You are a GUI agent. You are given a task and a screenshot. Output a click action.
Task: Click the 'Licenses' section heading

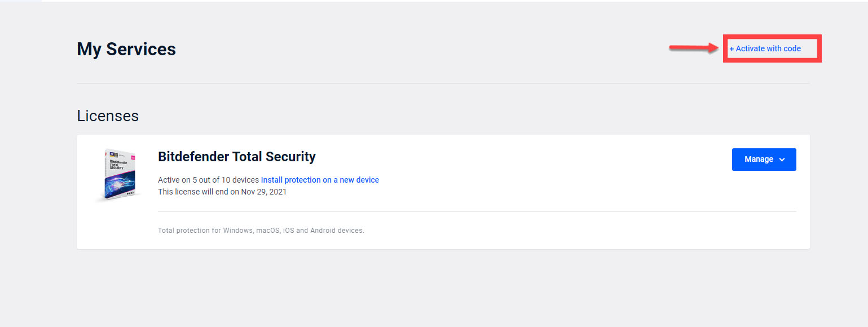pos(108,116)
